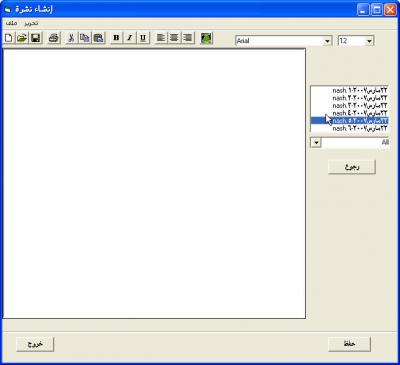
Task: Copy selection using the copy icon
Action: point(84,38)
